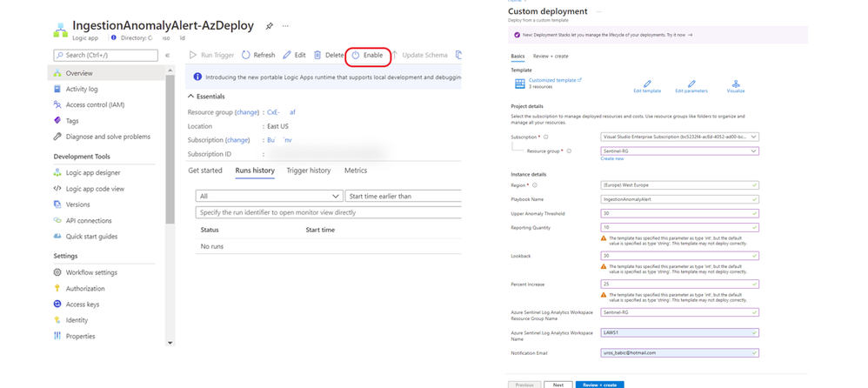Open the ellipsis menu beside Custom deployment
The width and height of the screenshot is (868, 388).
tap(599, 11)
